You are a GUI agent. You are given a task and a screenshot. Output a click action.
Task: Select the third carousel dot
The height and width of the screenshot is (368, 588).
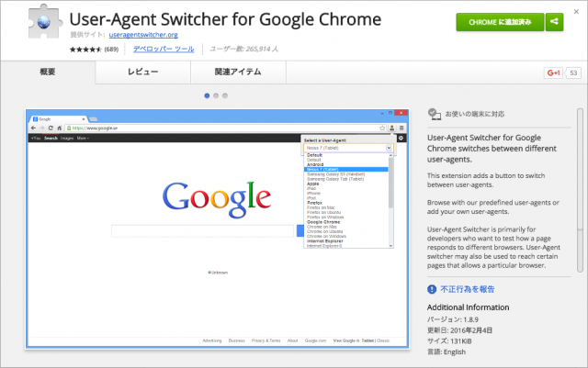pos(224,95)
